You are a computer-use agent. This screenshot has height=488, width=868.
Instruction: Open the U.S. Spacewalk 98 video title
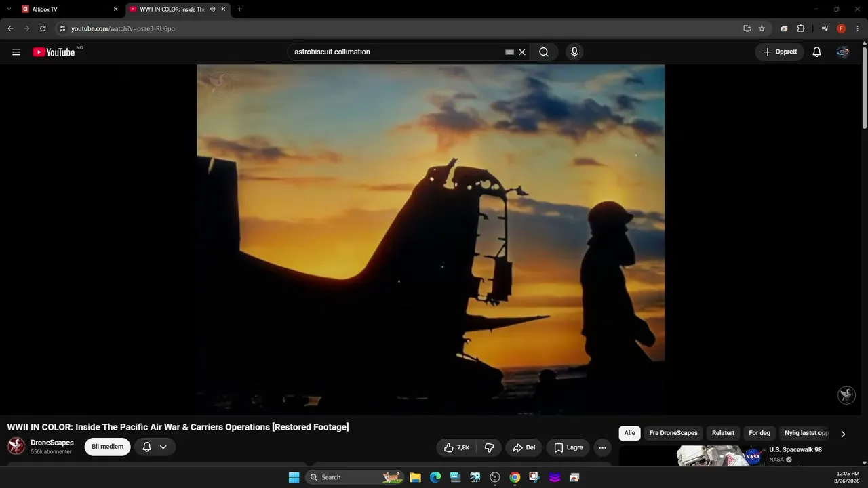click(x=795, y=450)
